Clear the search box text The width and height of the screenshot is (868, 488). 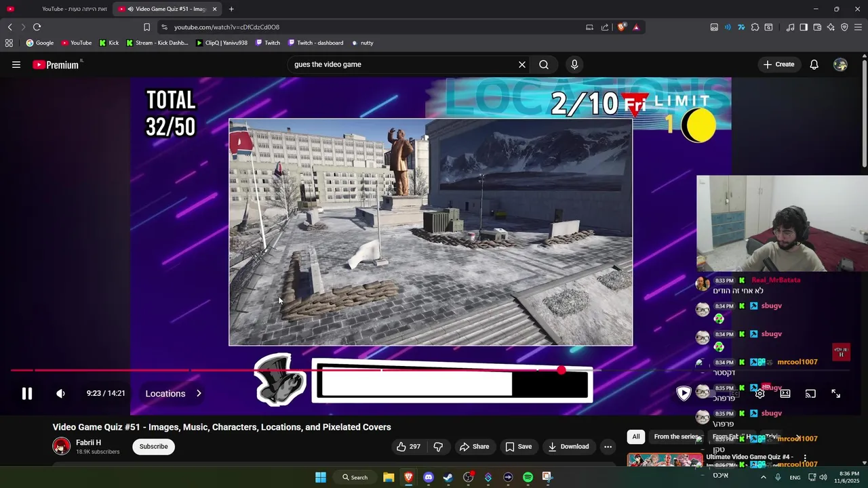click(x=522, y=64)
